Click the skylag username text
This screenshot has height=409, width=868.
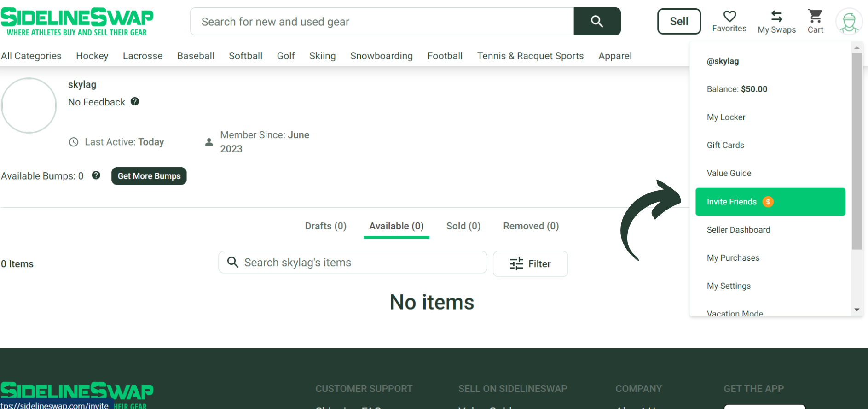pyautogui.click(x=82, y=84)
